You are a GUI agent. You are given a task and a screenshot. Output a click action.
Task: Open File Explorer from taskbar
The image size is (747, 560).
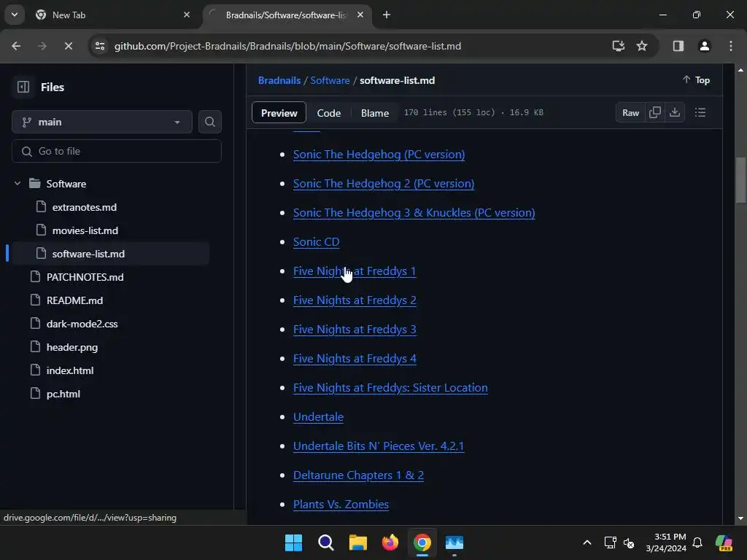click(357, 542)
